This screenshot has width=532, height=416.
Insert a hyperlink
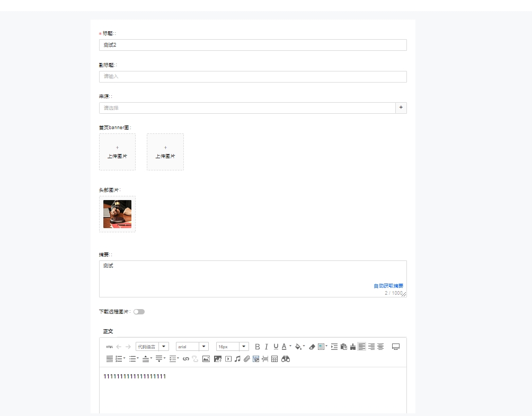click(185, 359)
